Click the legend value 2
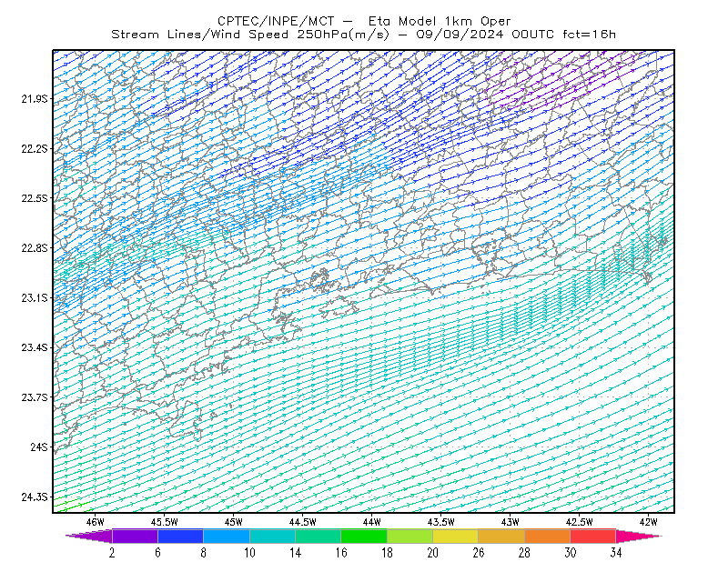The image size is (728, 562). [x=112, y=553]
